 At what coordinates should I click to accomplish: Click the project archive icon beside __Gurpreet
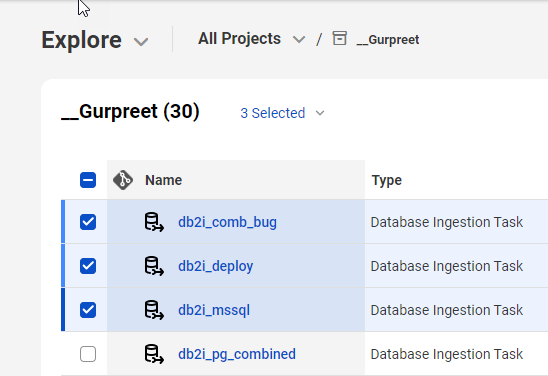339,38
